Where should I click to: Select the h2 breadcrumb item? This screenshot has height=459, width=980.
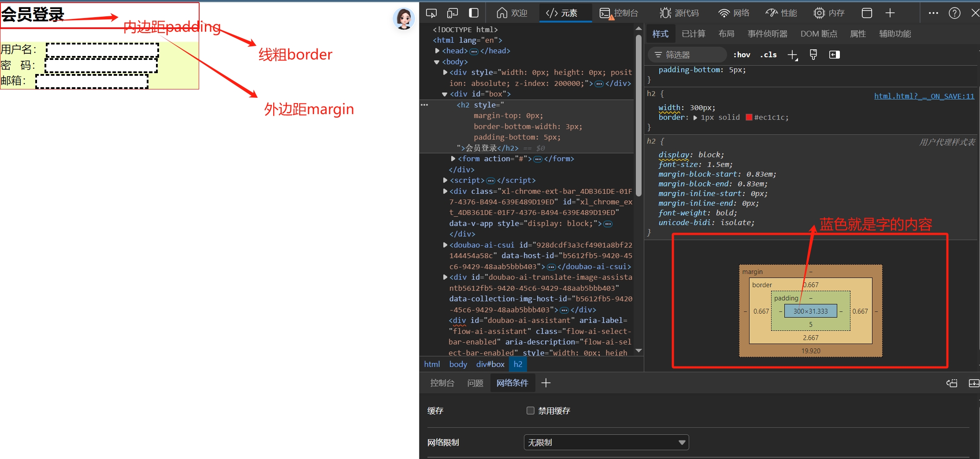pyautogui.click(x=518, y=364)
